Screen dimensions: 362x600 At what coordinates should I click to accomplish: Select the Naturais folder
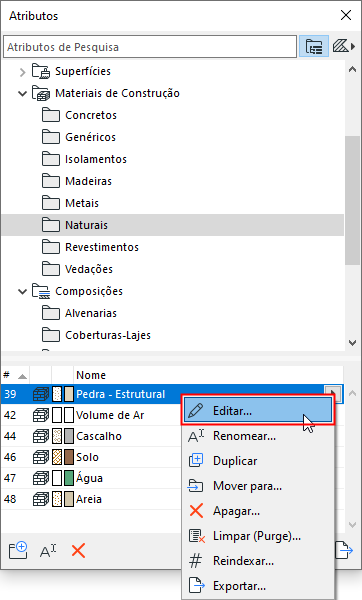coord(173,225)
